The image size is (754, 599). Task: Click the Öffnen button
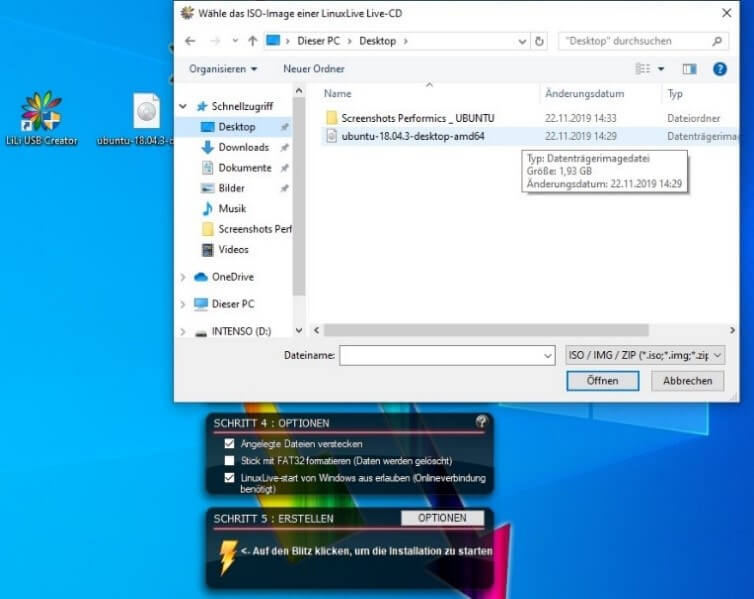pos(603,381)
